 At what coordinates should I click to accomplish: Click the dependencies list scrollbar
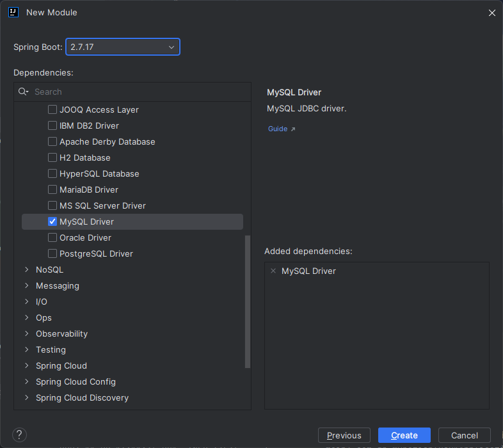(247, 301)
